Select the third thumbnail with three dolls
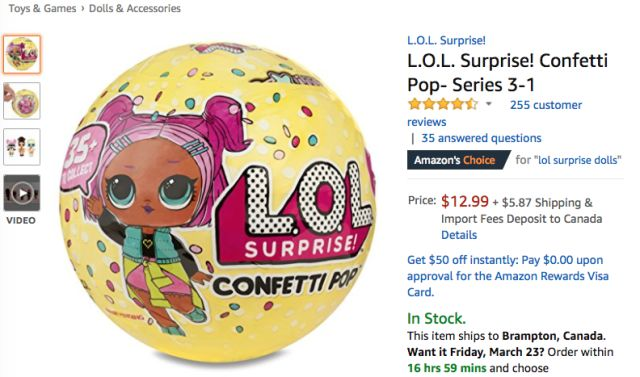The width and height of the screenshot is (640, 377). [22, 147]
